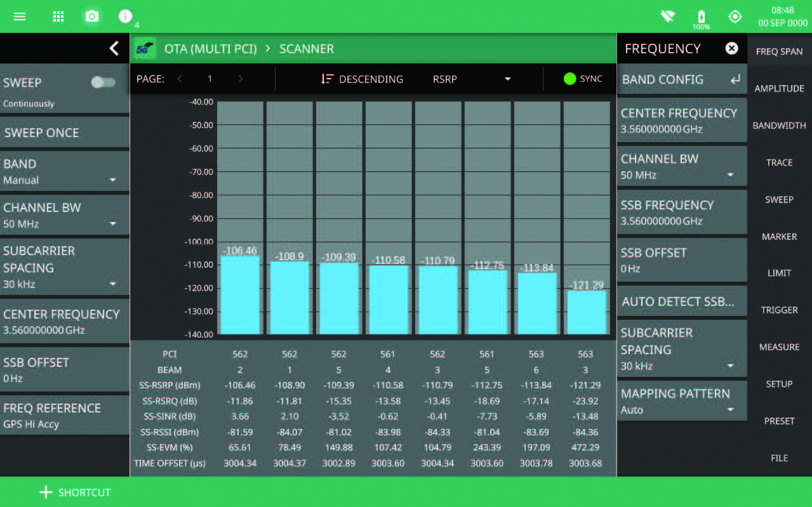Close the FREQUENCY panel
The height and width of the screenshot is (507, 812).
[732, 48]
